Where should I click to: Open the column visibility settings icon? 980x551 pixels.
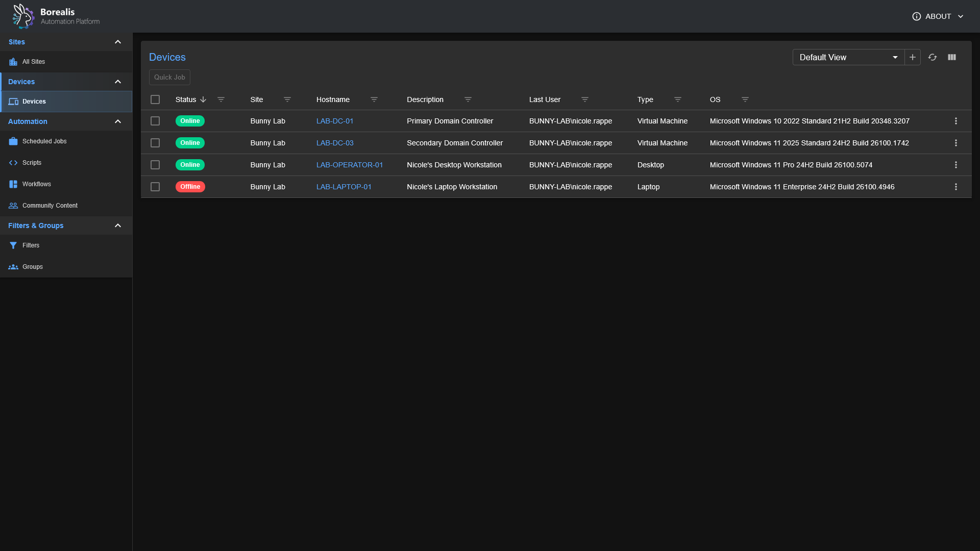coord(952,57)
